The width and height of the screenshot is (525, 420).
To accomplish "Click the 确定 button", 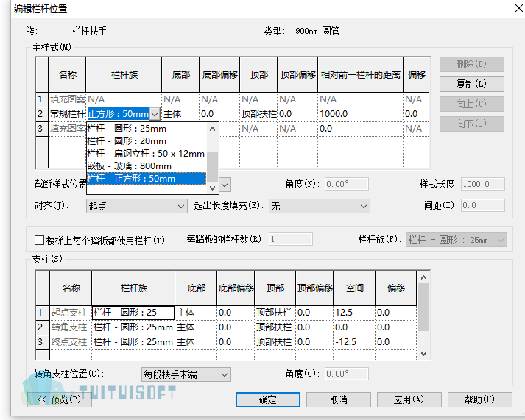I will pyautogui.click(x=268, y=399).
